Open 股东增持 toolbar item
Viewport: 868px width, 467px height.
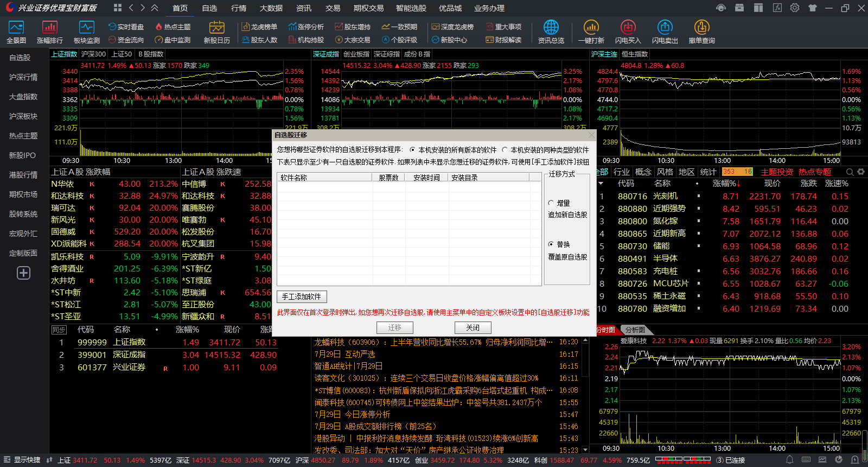coord(353,27)
